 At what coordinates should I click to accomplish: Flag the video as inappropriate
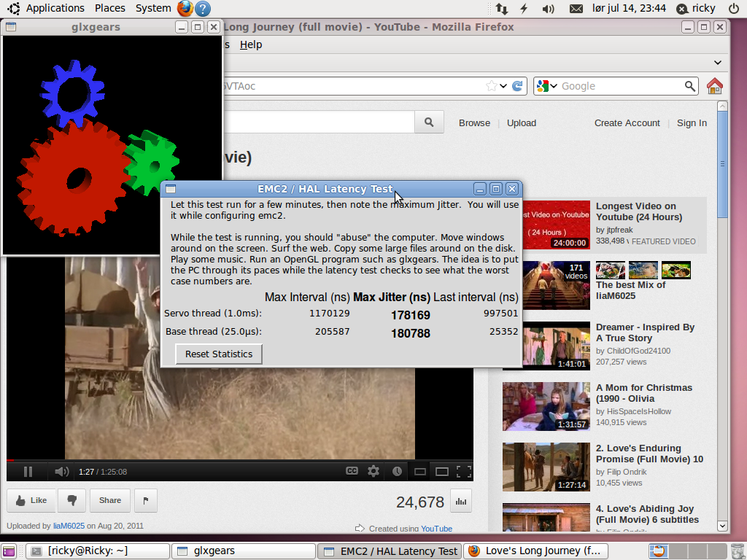click(146, 500)
